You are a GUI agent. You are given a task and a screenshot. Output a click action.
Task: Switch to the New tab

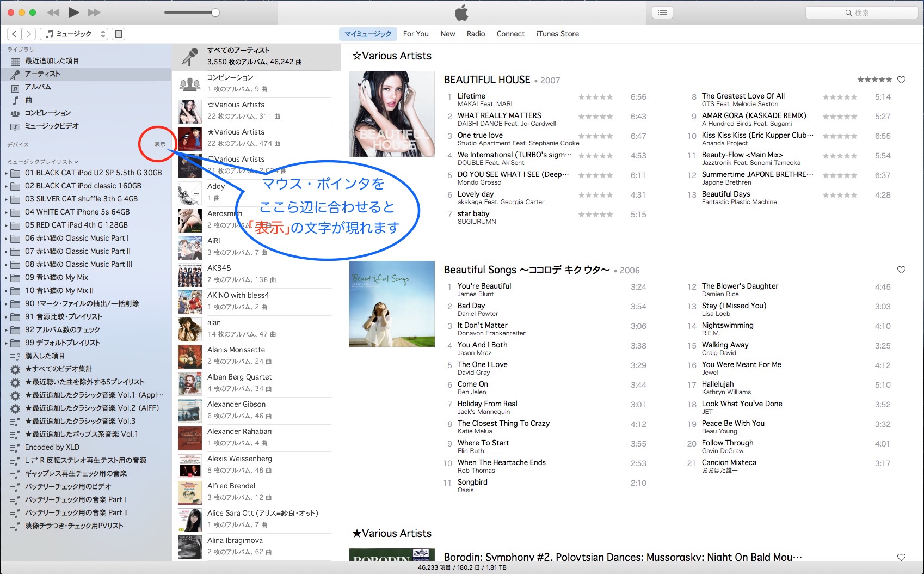tap(448, 34)
